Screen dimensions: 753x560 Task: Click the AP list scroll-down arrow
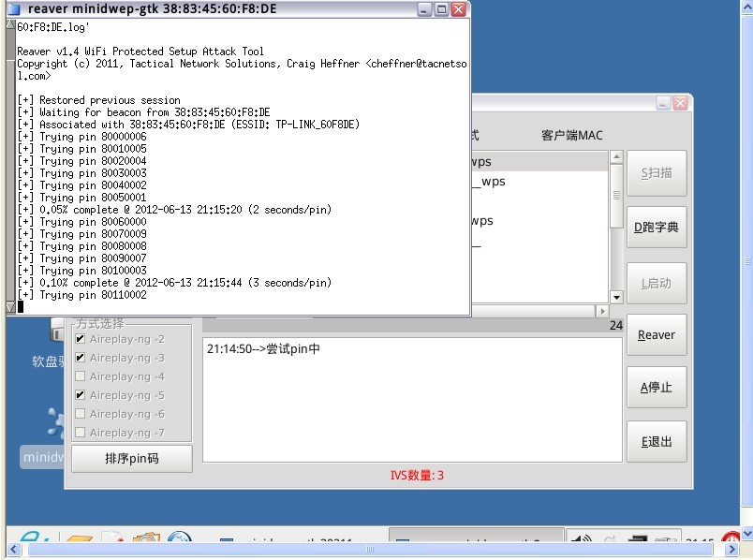(616, 297)
